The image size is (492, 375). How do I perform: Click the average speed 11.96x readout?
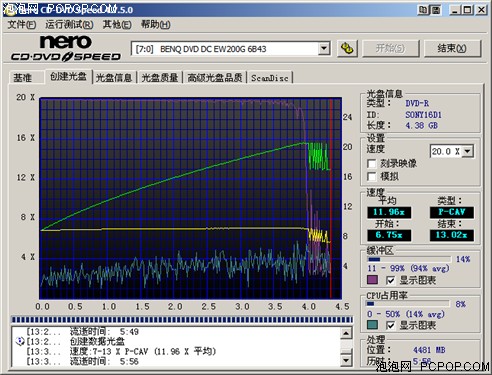[389, 212]
